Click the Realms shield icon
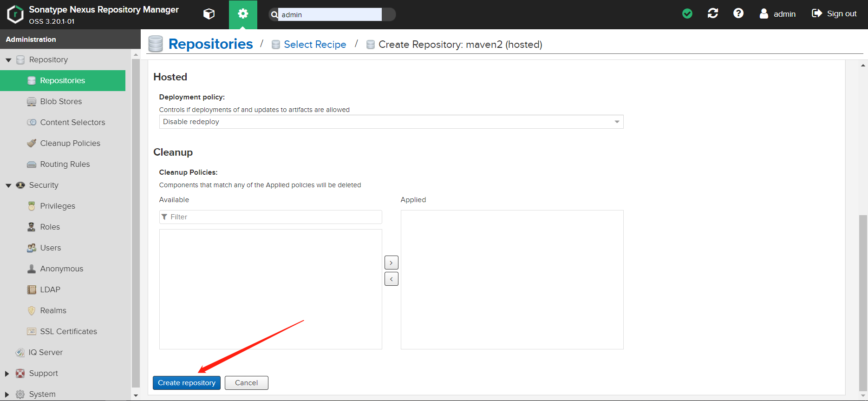 click(32, 310)
